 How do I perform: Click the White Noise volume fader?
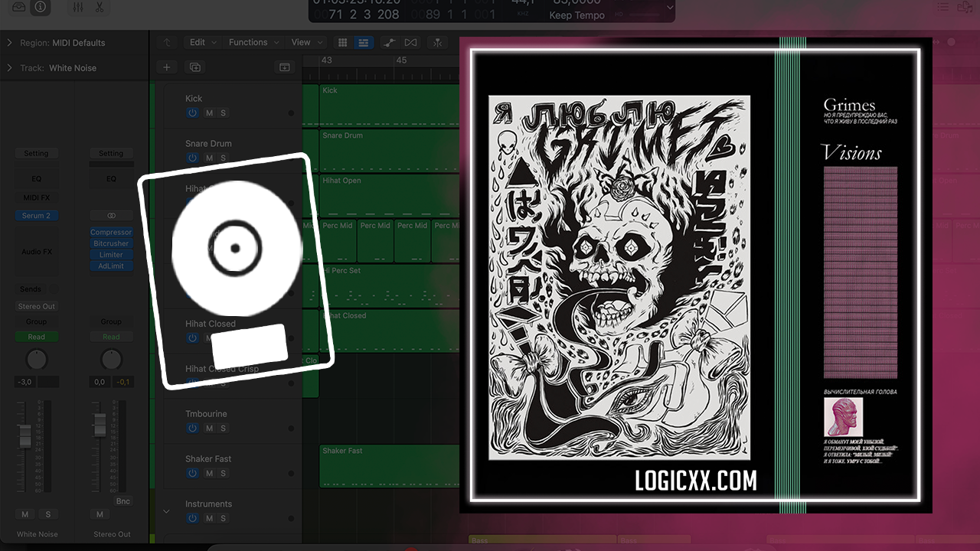pos(24,436)
